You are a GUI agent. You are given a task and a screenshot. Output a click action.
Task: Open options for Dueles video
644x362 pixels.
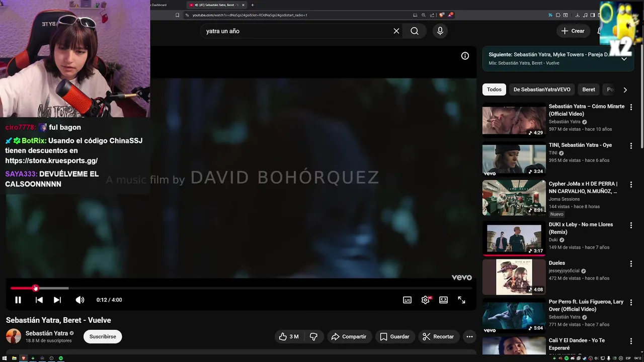(631, 264)
